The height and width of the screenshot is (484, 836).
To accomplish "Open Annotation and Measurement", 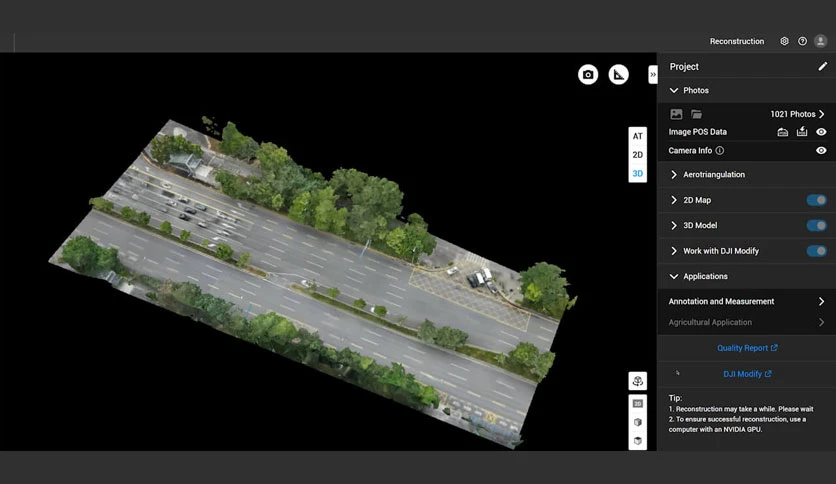I will (746, 301).
